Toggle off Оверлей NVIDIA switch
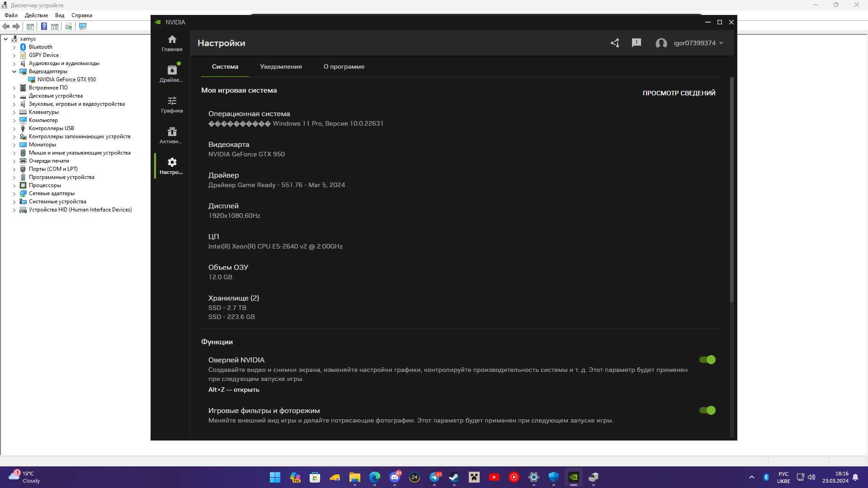 pyautogui.click(x=707, y=359)
